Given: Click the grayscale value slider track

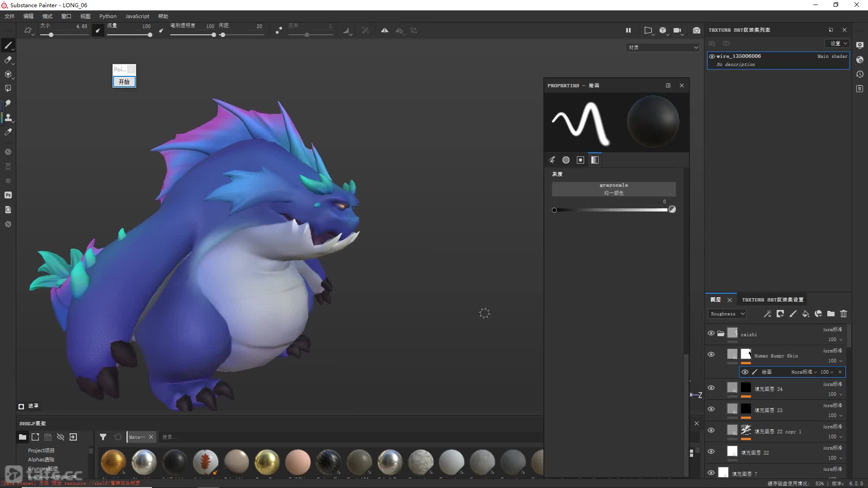Looking at the screenshot, I should pyautogui.click(x=611, y=210).
